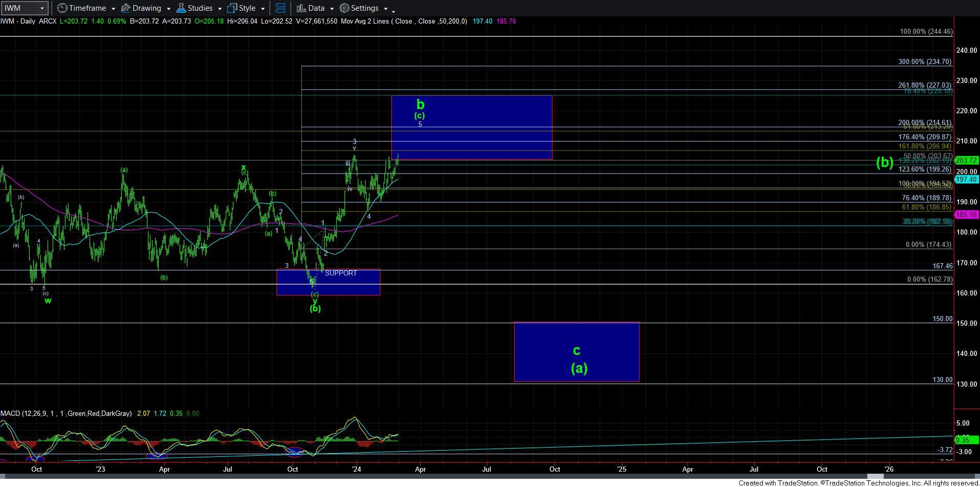Expand the Settings dropdown arrow
980x487 pixels.
(x=386, y=9)
